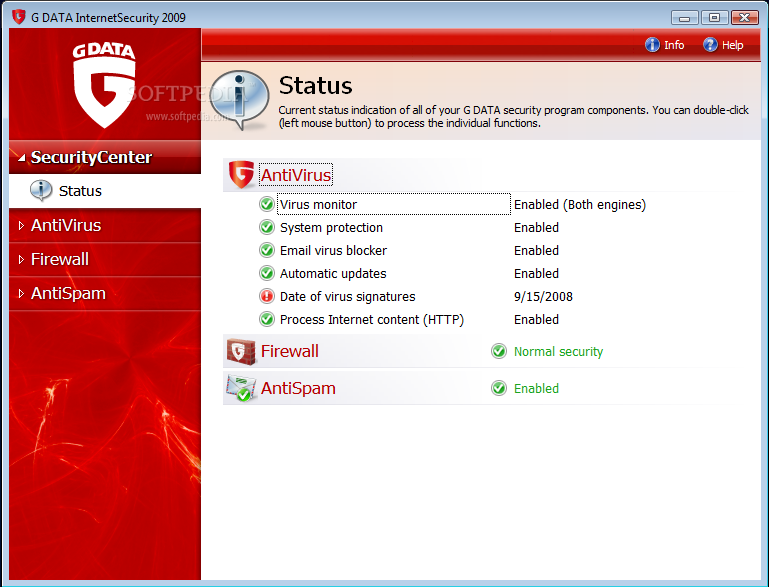The image size is (769, 587).
Task: Close the G DATA InternetSecurity window
Action: (x=744, y=18)
